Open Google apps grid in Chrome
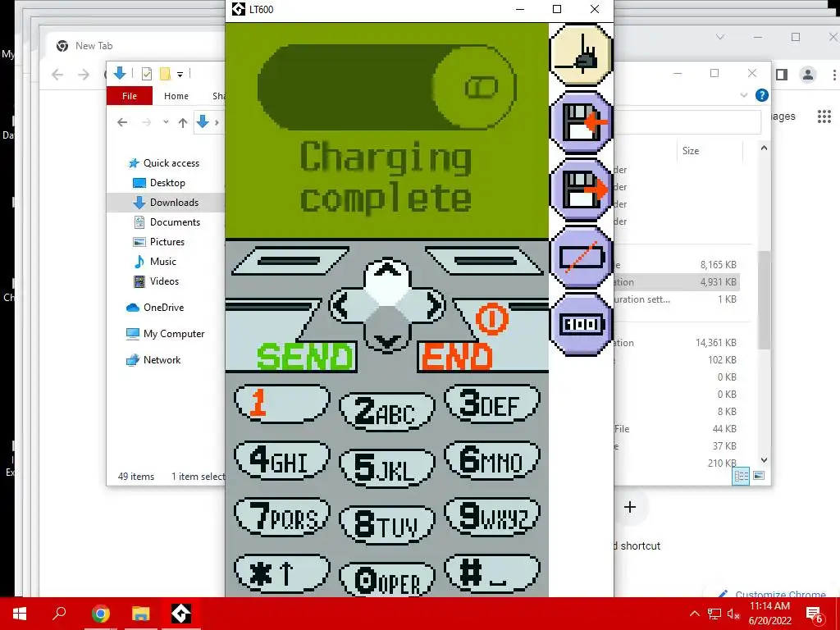Screen dimensions: 840x630 pos(824,116)
